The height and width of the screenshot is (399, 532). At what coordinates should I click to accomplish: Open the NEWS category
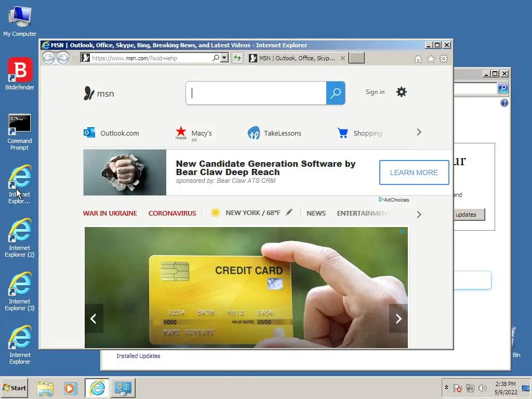click(316, 213)
